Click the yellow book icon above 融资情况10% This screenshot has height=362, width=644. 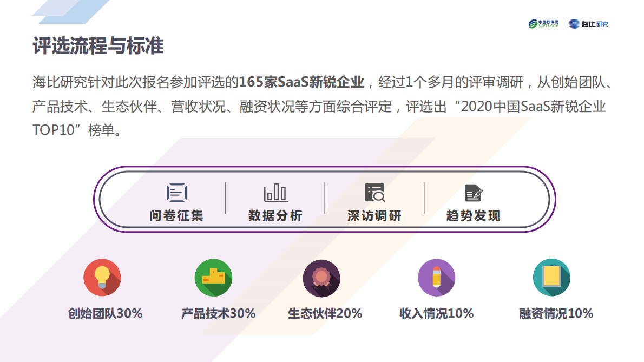pos(552,278)
